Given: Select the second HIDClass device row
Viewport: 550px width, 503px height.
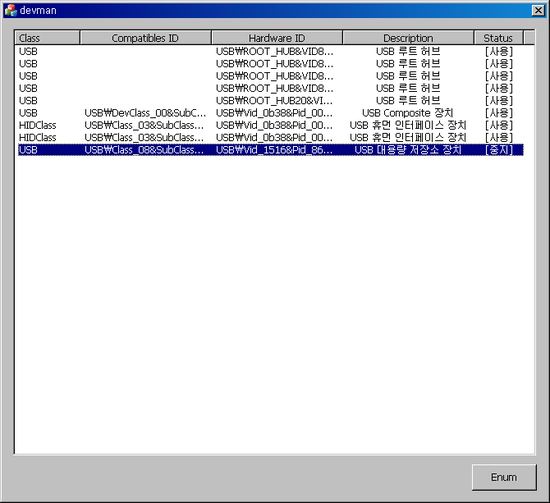Looking at the screenshot, I should point(270,138).
